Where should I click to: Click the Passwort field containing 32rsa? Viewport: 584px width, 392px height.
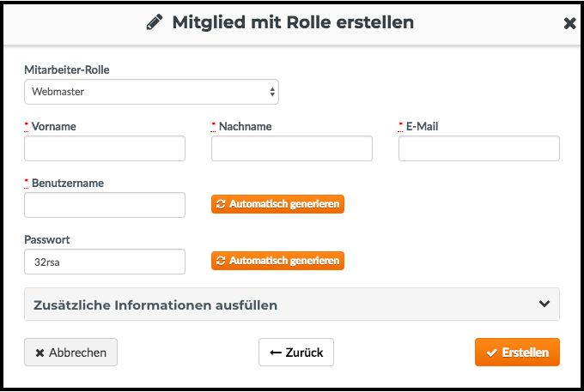pyautogui.click(x=105, y=262)
